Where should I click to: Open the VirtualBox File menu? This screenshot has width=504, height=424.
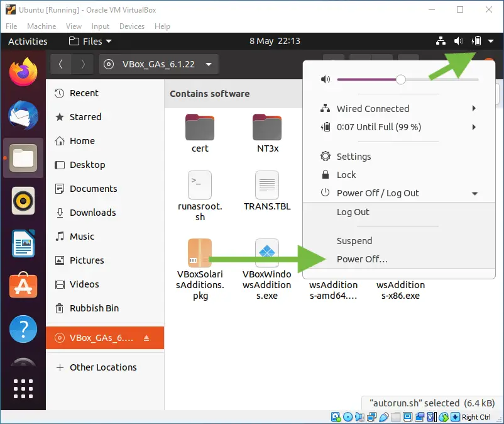point(11,26)
